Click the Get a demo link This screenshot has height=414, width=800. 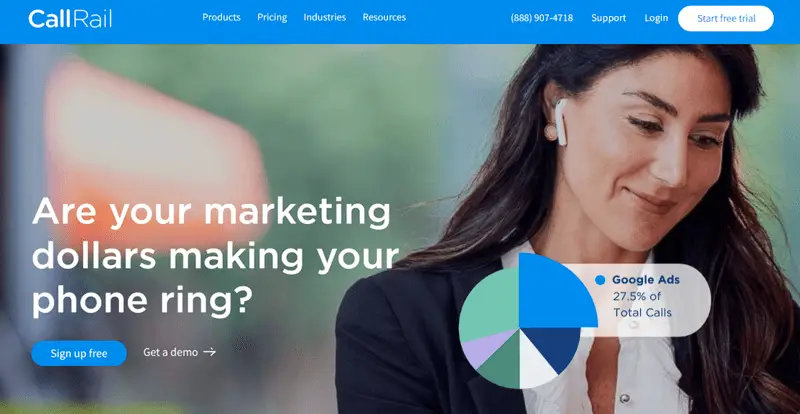click(x=170, y=352)
